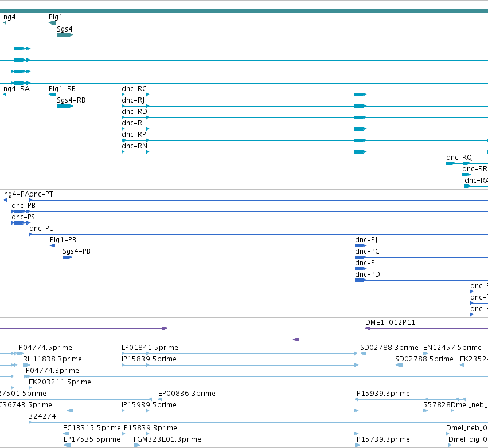Open EST EC13315.5prime
The image size is (488, 448).
tap(92, 428)
